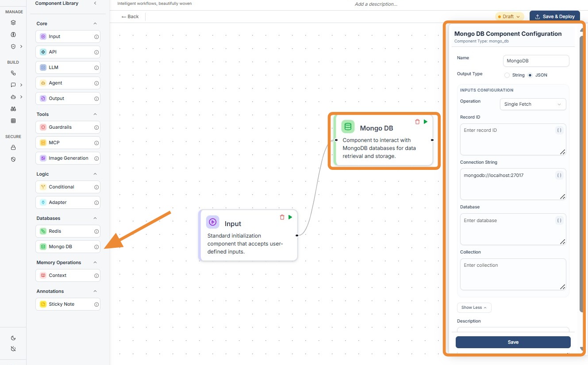The width and height of the screenshot is (588, 365).
Task: Collapse the Logic section
Action: coord(95,174)
